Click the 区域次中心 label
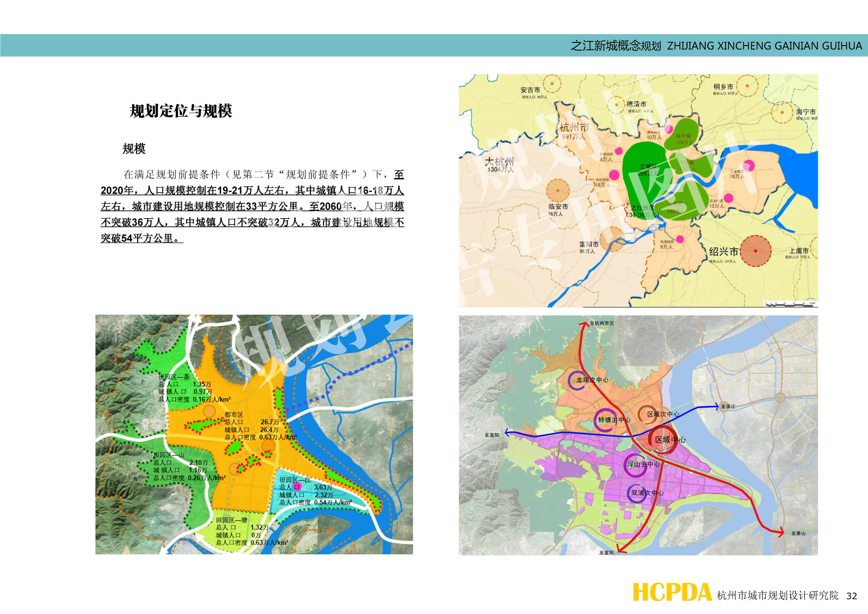Screen dimensions: 868x614 click(x=663, y=414)
